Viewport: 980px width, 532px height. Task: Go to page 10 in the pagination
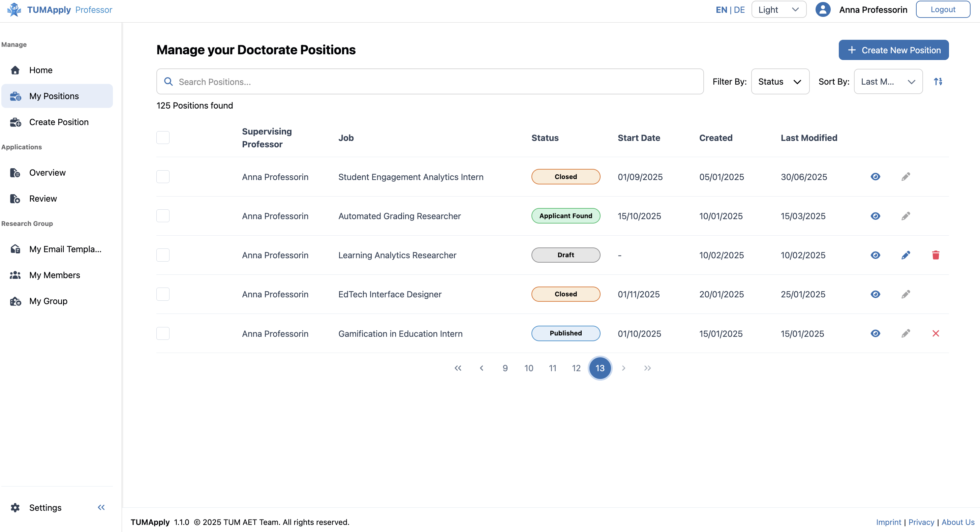point(529,368)
